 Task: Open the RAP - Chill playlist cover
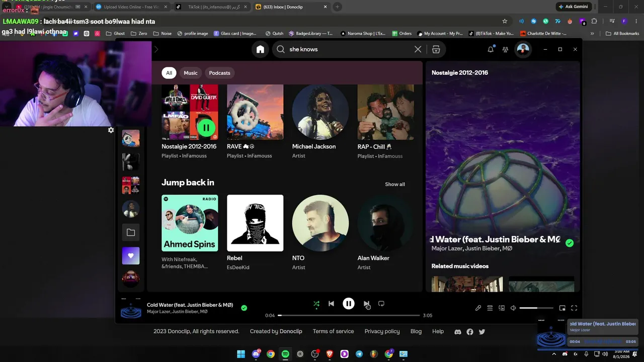tap(386, 112)
